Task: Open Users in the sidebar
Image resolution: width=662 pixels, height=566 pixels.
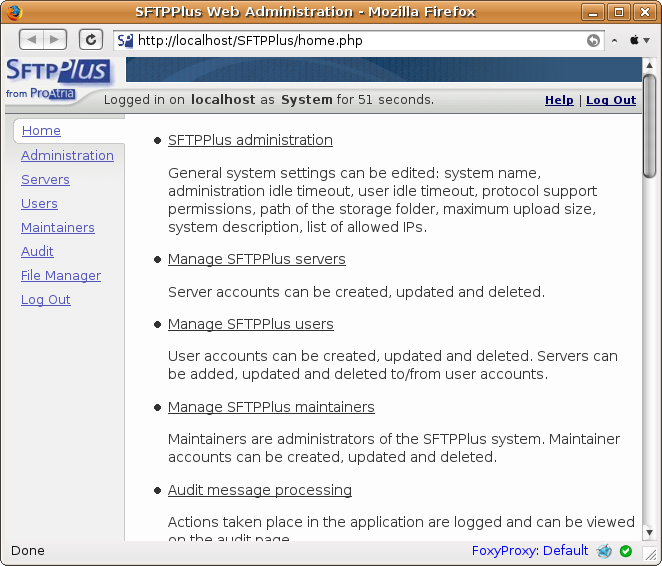Action: pos(39,204)
